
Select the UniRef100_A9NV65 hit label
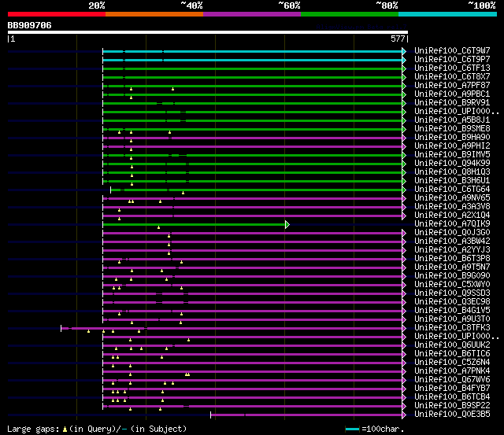[x=452, y=198]
